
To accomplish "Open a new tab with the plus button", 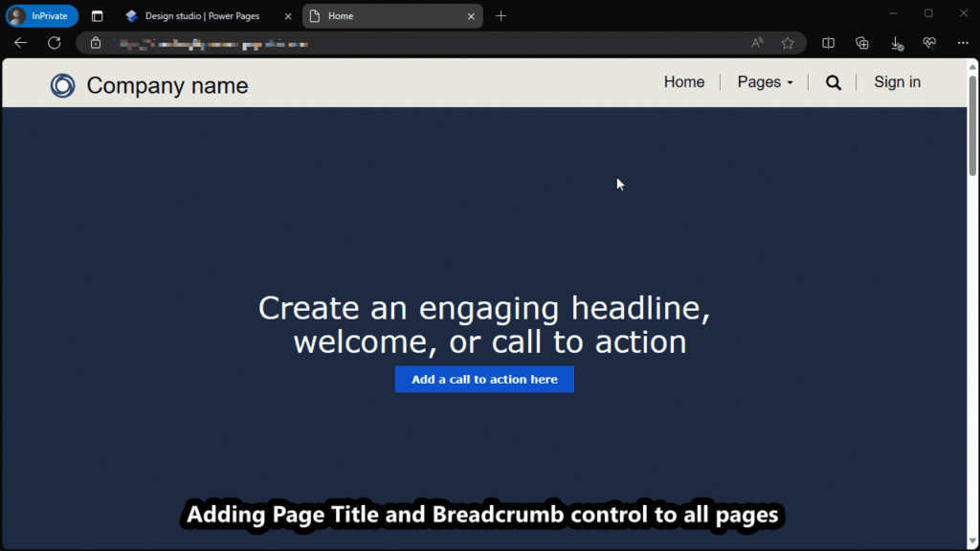I will [x=501, y=15].
